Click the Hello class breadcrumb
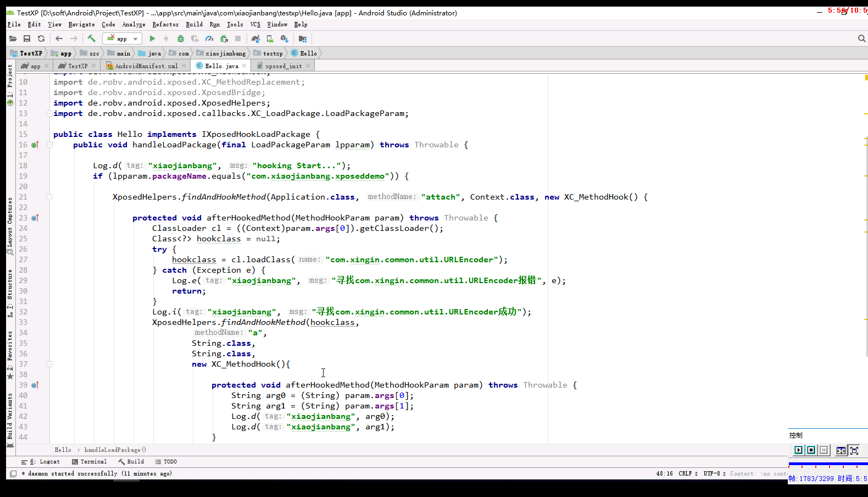868x497 pixels. click(x=304, y=53)
